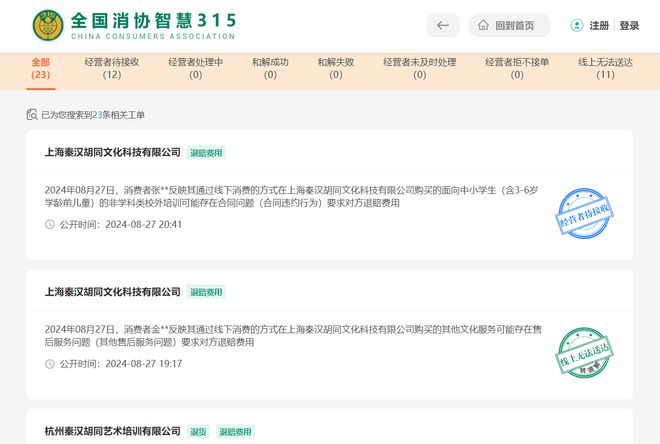
Task: Open the 线上无法送达 (11) tab
Action: tap(605, 69)
